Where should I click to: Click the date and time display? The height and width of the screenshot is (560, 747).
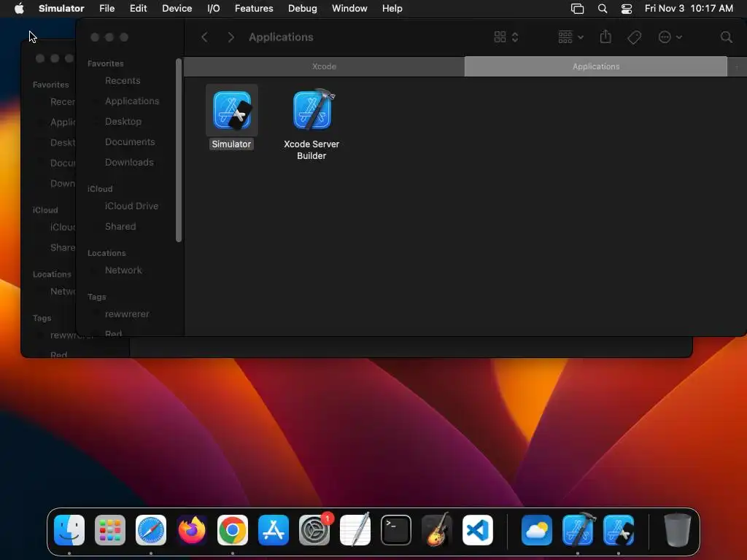[x=689, y=9]
